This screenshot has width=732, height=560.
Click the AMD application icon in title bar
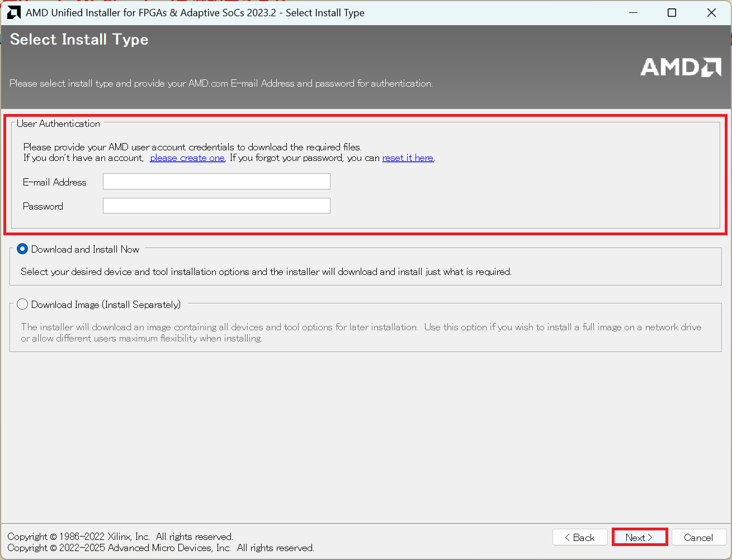coord(13,12)
